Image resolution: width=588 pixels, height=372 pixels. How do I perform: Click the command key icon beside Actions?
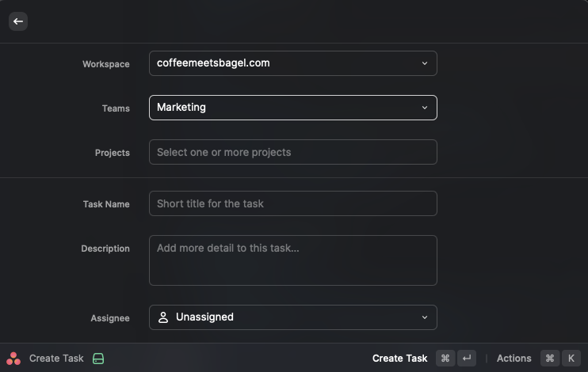[x=550, y=359]
